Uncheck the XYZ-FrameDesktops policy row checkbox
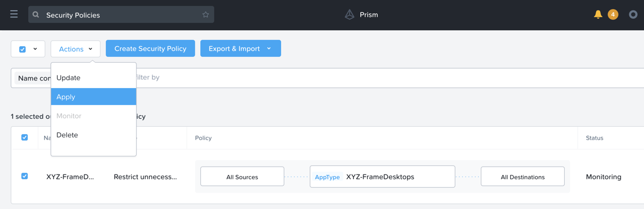 pyautogui.click(x=24, y=176)
